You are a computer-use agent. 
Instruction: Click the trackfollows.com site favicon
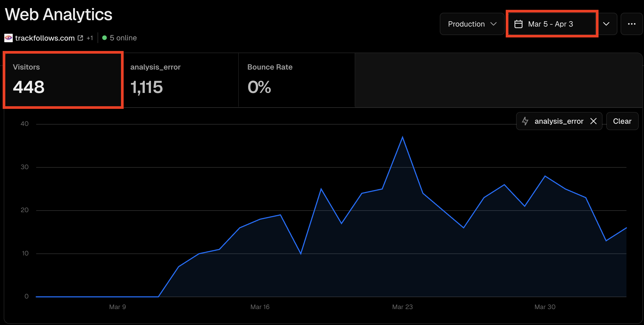tap(9, 38)
